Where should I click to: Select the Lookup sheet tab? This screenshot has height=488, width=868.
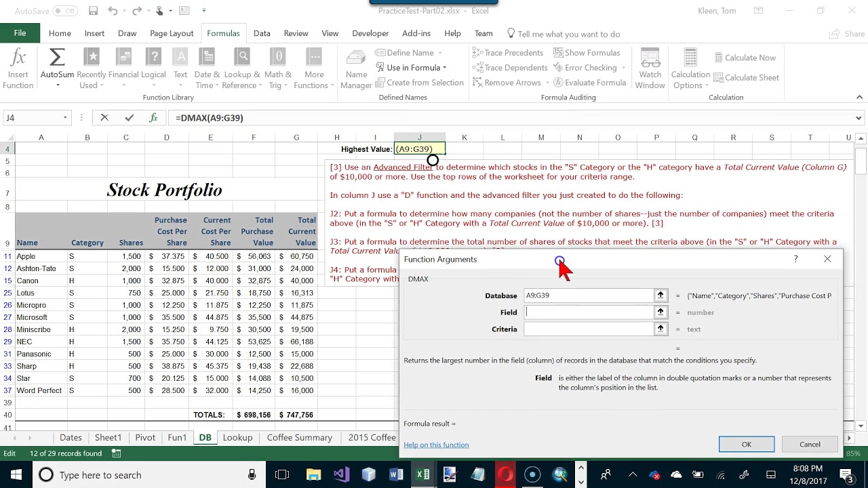237,438
